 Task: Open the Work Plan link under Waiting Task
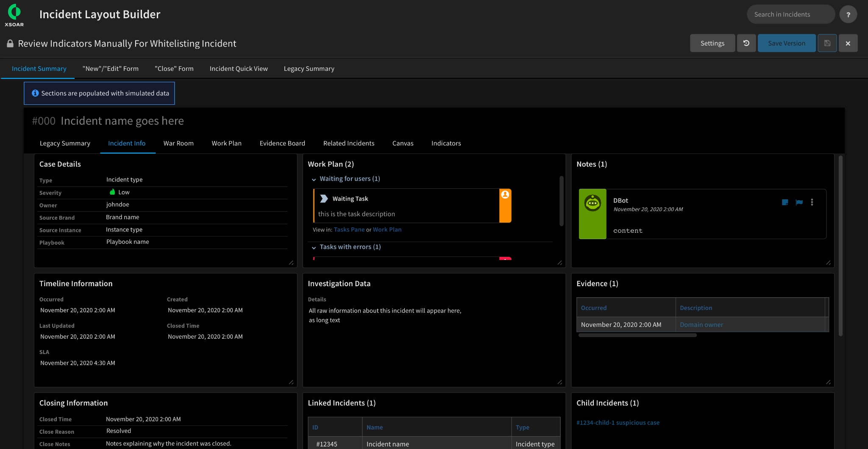pyautogui.click(x=387, y=229)
